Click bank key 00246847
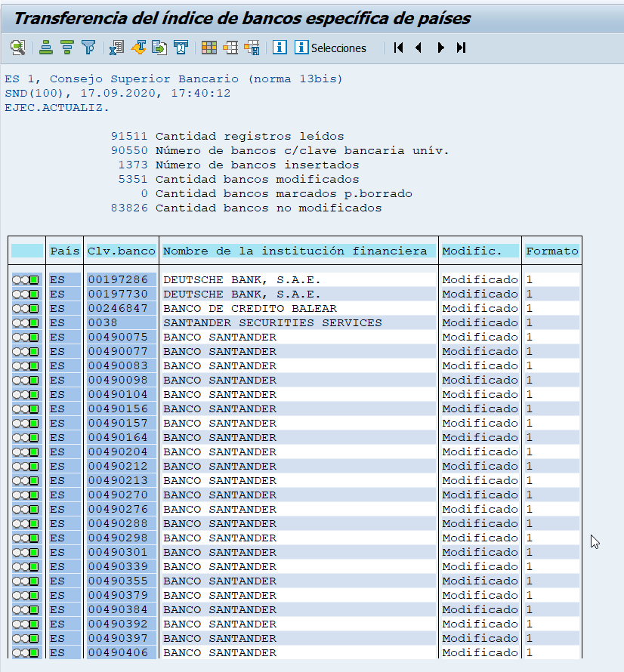The image size is (624, 672). tap(119, 308)
